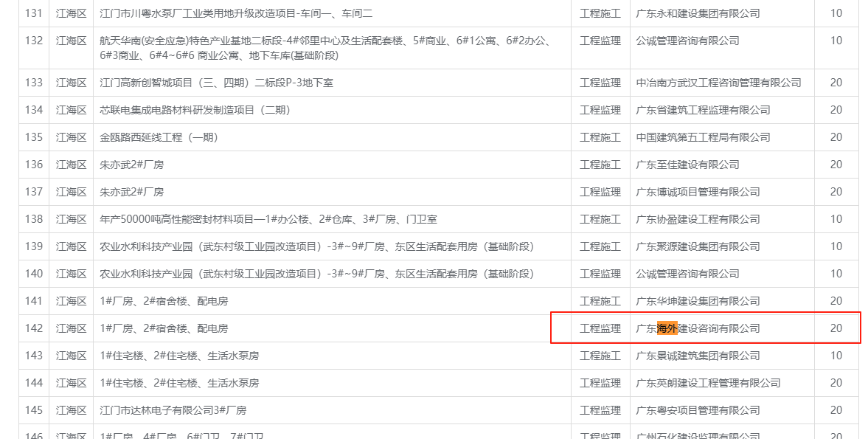This screenshot has width=868, height=439.
Task: Click 广东华坤建设集团有限公司 cell
Action: (698, 301)
